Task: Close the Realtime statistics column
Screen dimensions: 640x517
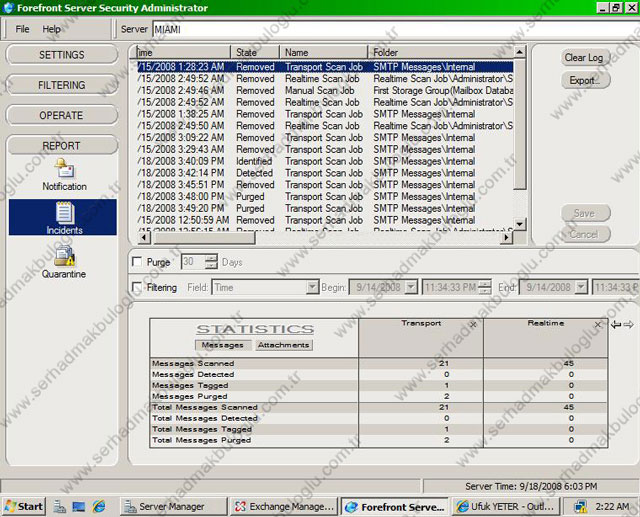Action: [598, 325]
